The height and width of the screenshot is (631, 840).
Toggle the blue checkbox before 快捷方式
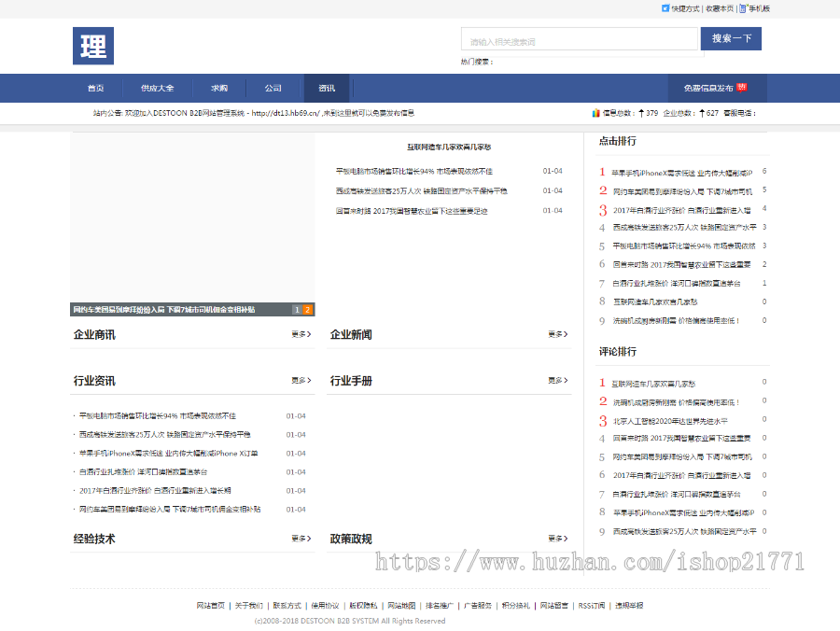coord(665,8)
